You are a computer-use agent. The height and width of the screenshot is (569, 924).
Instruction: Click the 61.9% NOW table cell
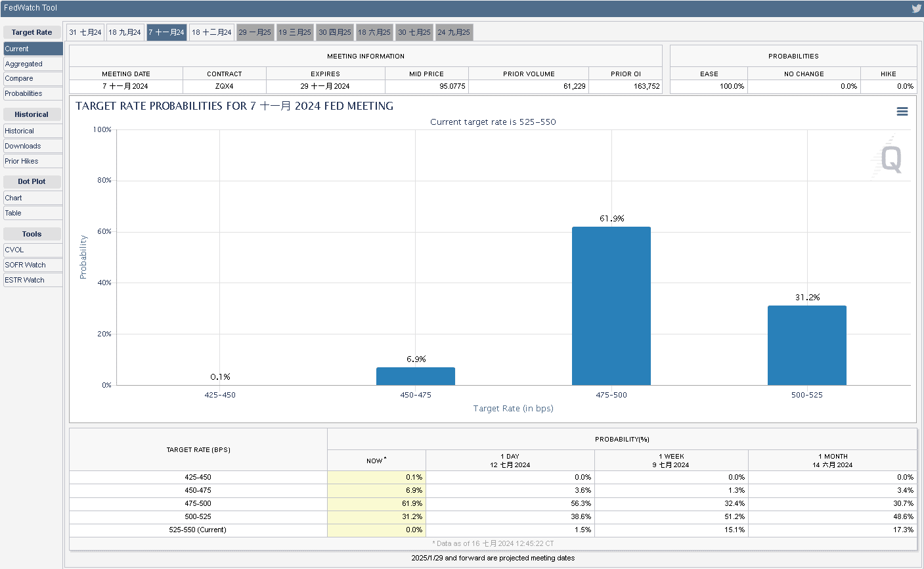pos(376,503)
